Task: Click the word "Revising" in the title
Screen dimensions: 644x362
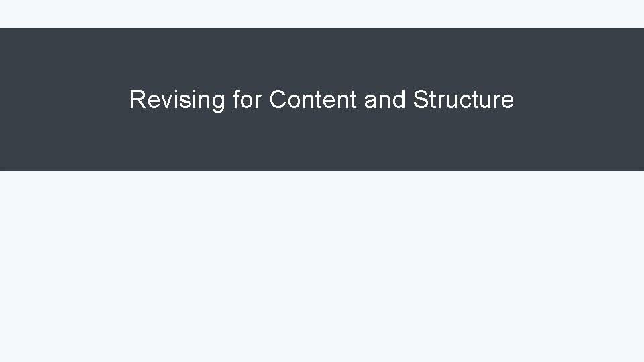Action: tap(177, 100)
